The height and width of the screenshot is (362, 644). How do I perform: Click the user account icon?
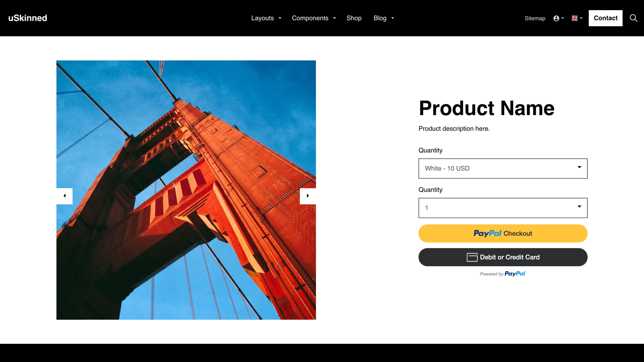[556, 18]
